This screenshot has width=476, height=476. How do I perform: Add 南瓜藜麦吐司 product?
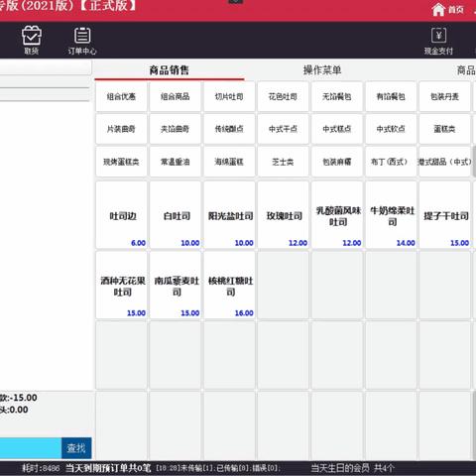pos(176,286)
